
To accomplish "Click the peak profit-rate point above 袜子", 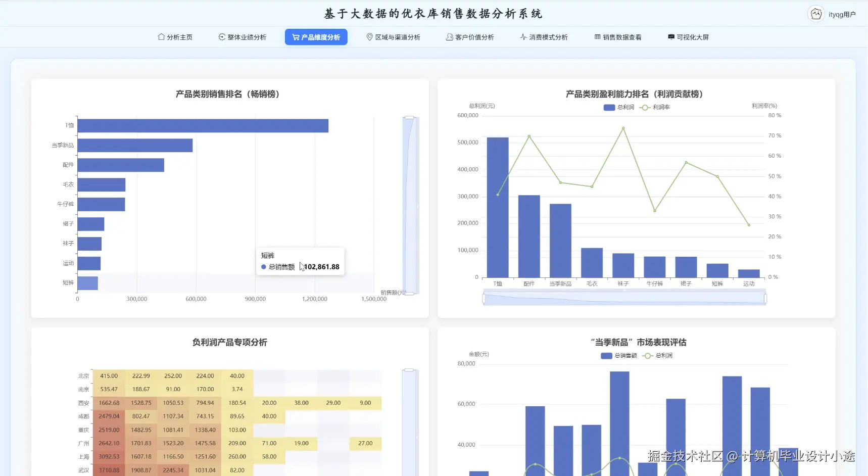I will (x=623, y=128).
